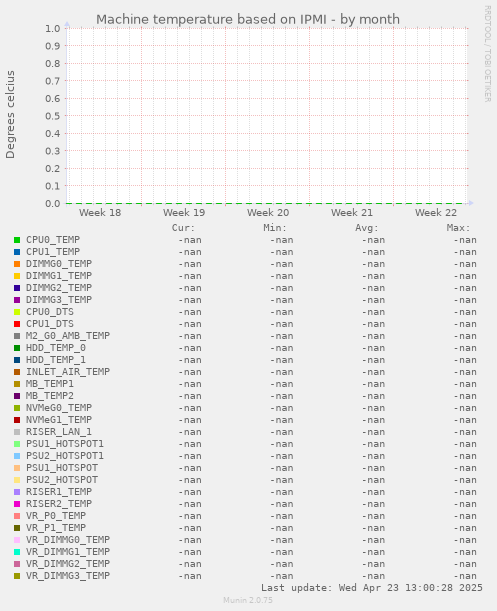Image resolution: width=497 pixels, height=611 pixels.
Task: Click the 'Week 18' x-axis label
Action: tap(100, 213)
